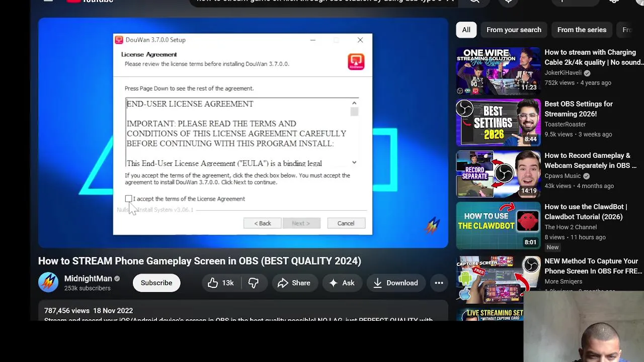Click '9.5k views • 3 weeks ago' text
Screen dimensions: 644x362
pyautogui.click(x=578, y=134)
